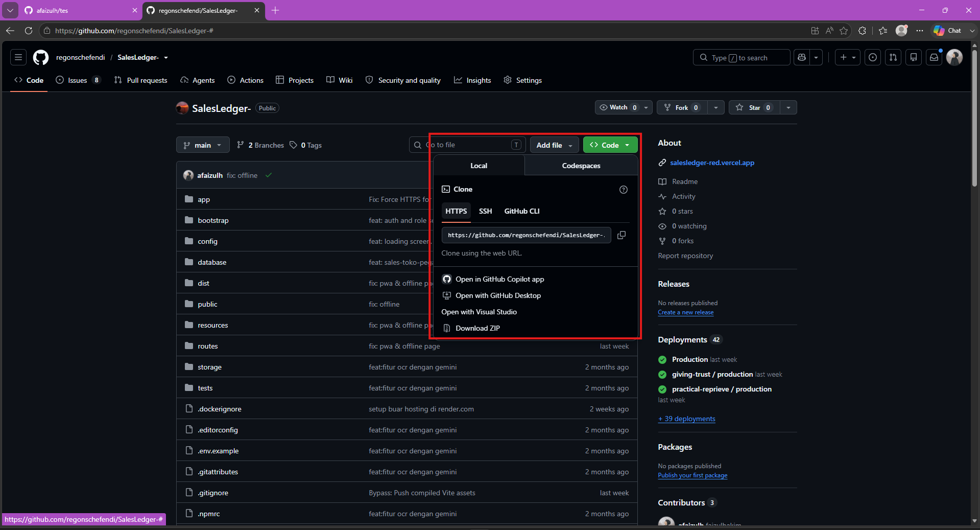
Task: Open the .gitignore file
Action: (x=213, y=493)
